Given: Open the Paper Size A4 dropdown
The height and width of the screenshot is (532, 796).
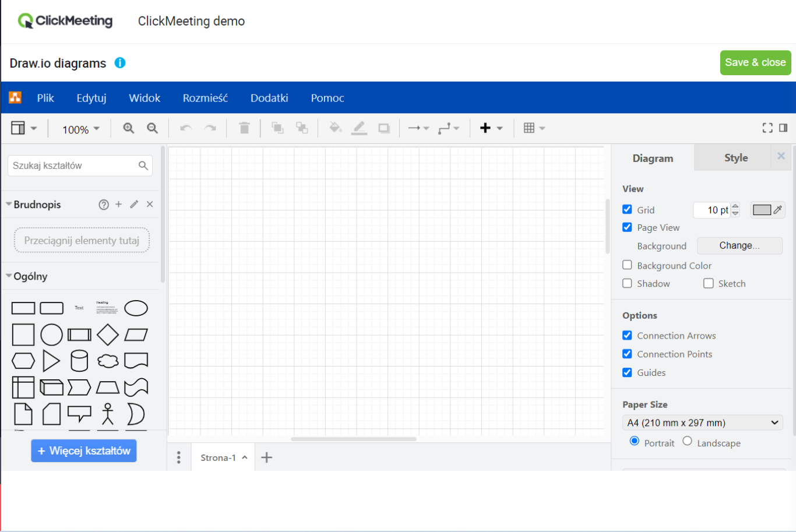Looking at the screenshot, I should point(702,422).
